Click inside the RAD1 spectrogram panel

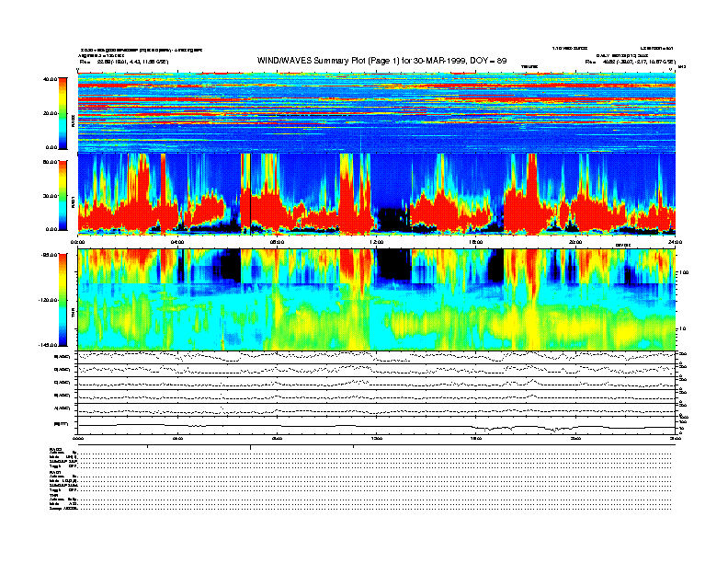tap(377, 194)
